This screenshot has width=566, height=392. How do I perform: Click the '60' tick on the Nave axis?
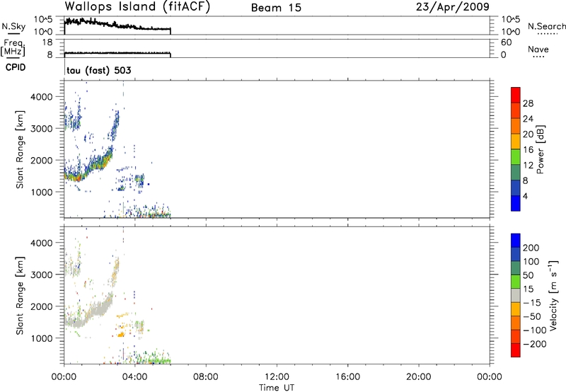tap(506, 42)
